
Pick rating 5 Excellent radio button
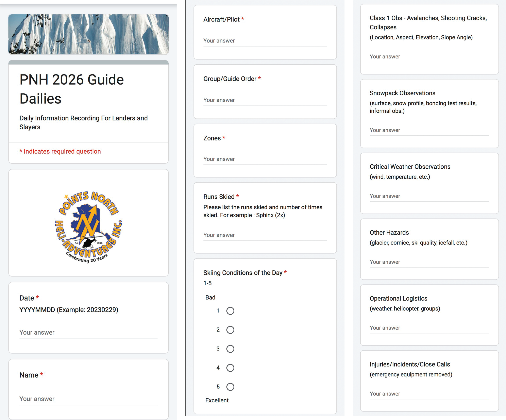coord(230,387)
